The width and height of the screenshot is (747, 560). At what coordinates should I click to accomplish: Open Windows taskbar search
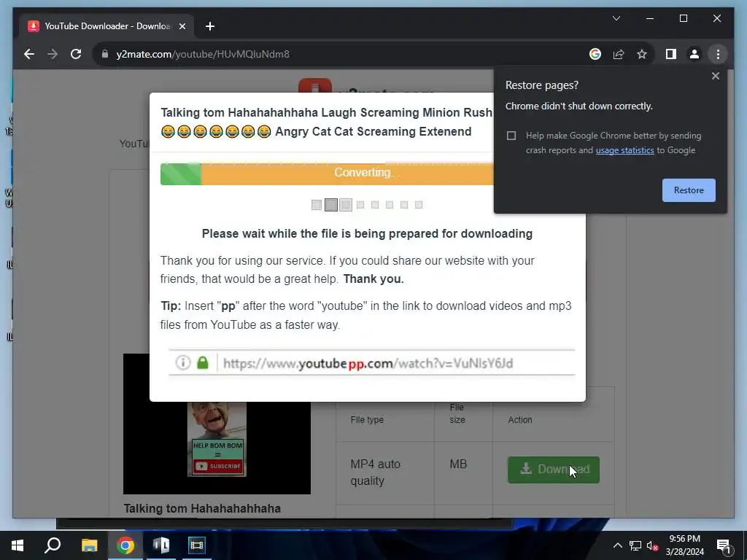coord(53,545)
